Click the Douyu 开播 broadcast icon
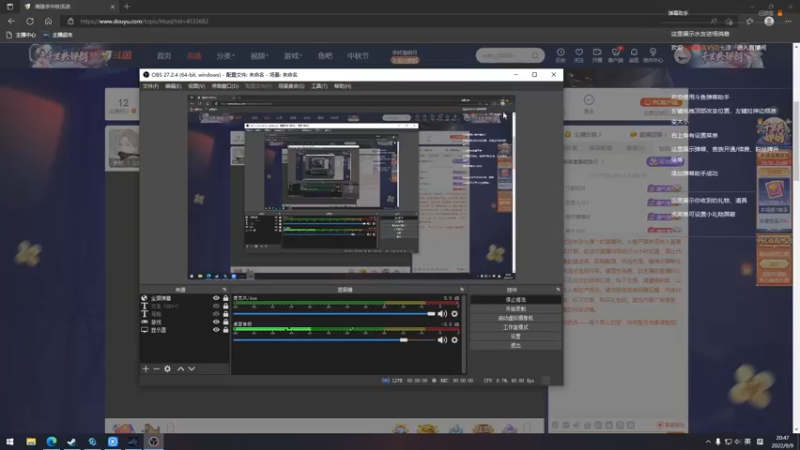 point(597,55)
